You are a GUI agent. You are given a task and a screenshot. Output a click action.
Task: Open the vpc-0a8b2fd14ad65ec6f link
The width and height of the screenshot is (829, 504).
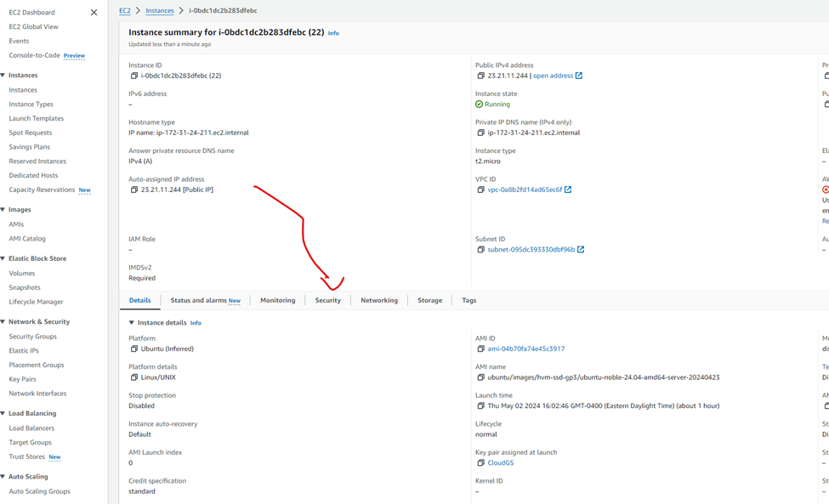pyautogui.click(x=525, y=190)
